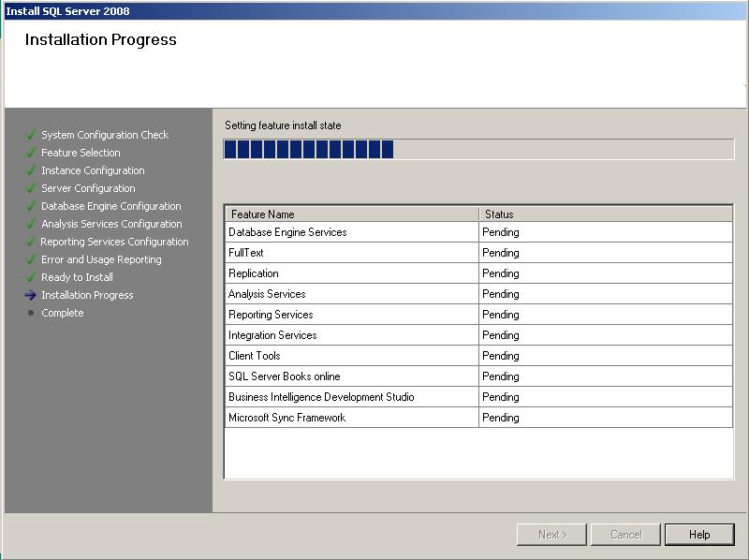Select the Analysis Services feature row
Screen dimensions: 749x560
(478, 294)
